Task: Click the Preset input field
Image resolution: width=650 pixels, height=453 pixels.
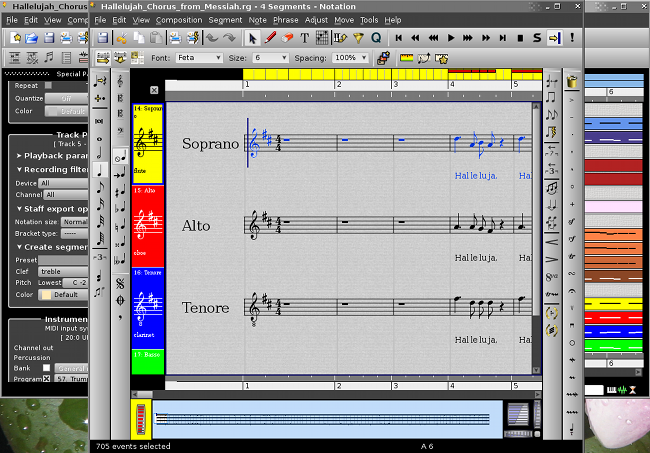Action: [x=63, y=260]
